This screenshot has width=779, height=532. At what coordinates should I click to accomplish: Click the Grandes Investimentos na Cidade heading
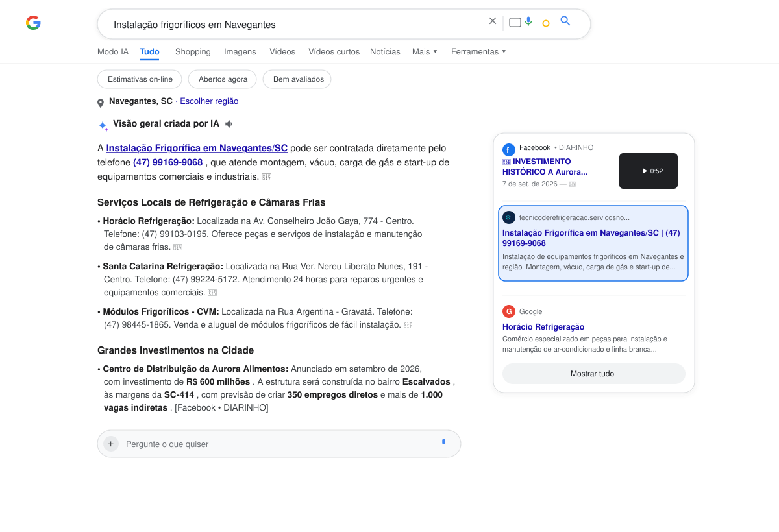[x=176, y=350]
